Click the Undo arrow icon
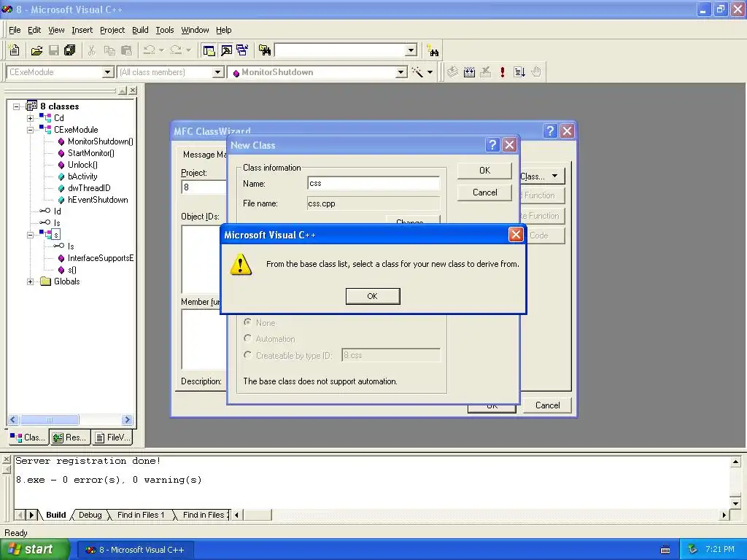747x560 pixels. pos(149,50)
